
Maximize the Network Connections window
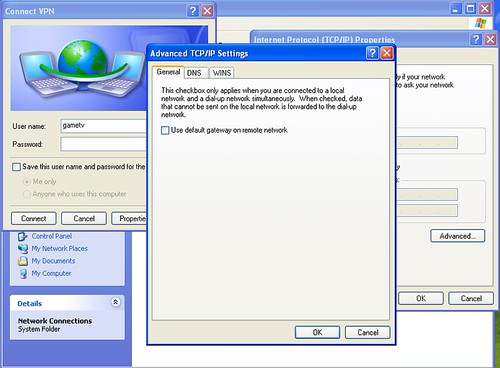point(470,9)
